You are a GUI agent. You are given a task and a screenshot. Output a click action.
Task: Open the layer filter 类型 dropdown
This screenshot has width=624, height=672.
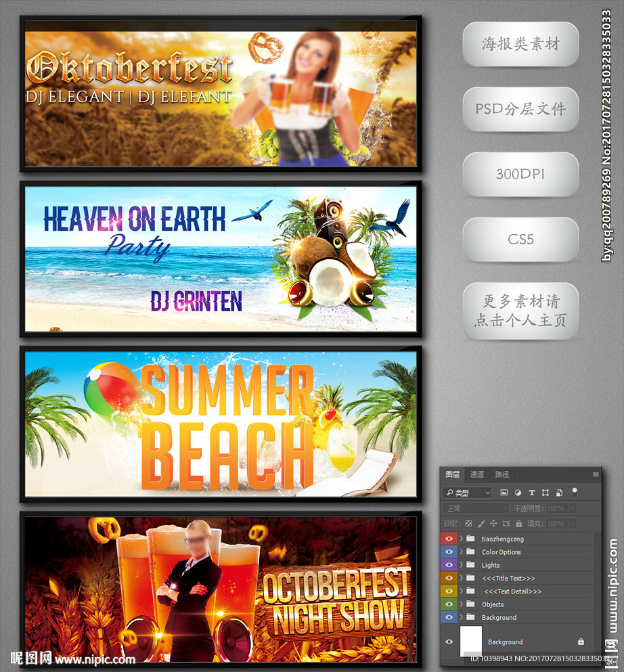468,493
